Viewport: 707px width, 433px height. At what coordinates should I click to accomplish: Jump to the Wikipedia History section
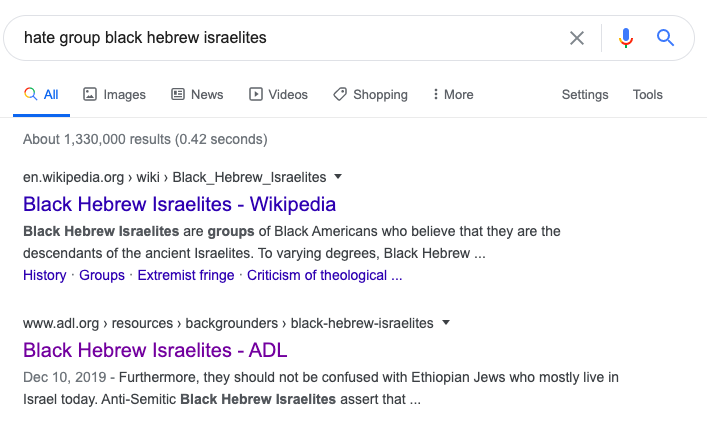coord(44,275)
